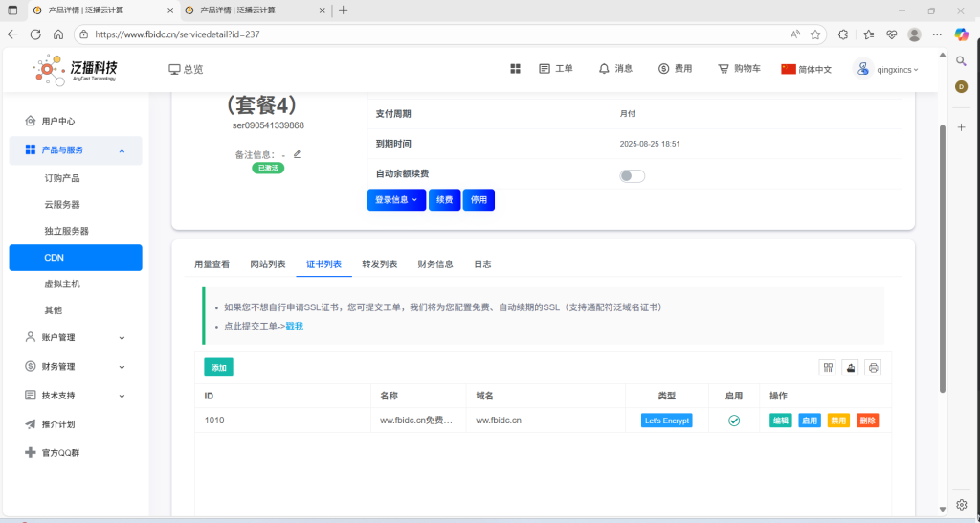Switch to 日志 tab
980x523 pixels.
[482, 264]
